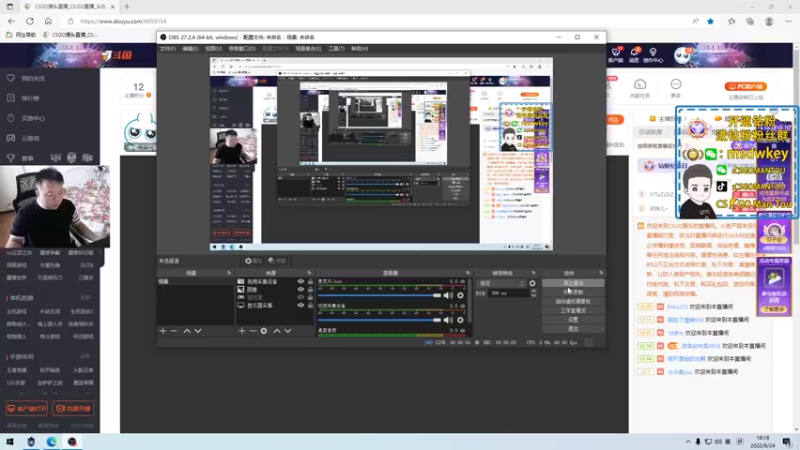Undock the sources panel via its header icon
This screenshot has width=800, height=450.
click(x=309, y=273)
